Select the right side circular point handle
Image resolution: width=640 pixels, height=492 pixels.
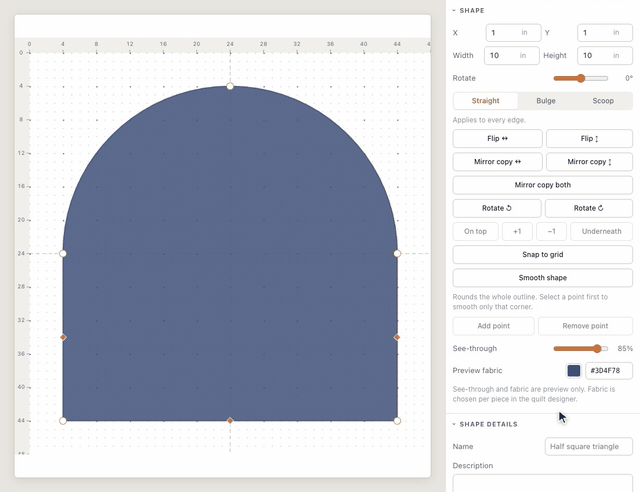click(397, 254)
